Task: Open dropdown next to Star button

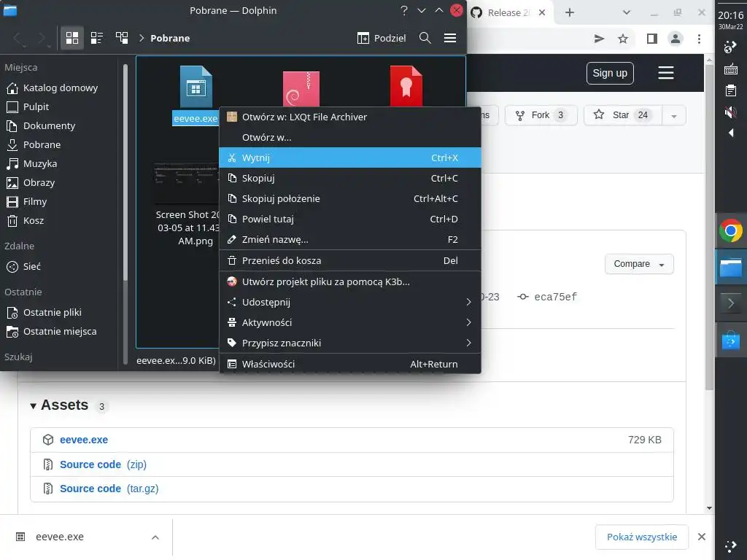Action: pyautogui.click(x=673, y=115)
